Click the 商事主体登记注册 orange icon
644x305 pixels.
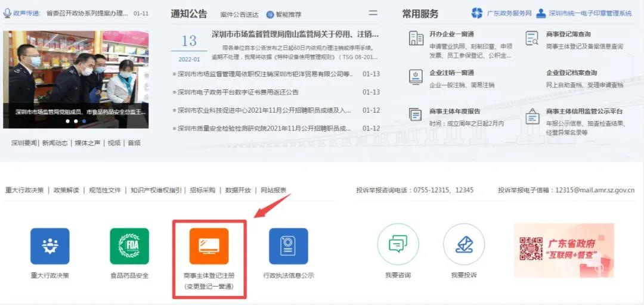pyautogui.click(x=209, y=246)
